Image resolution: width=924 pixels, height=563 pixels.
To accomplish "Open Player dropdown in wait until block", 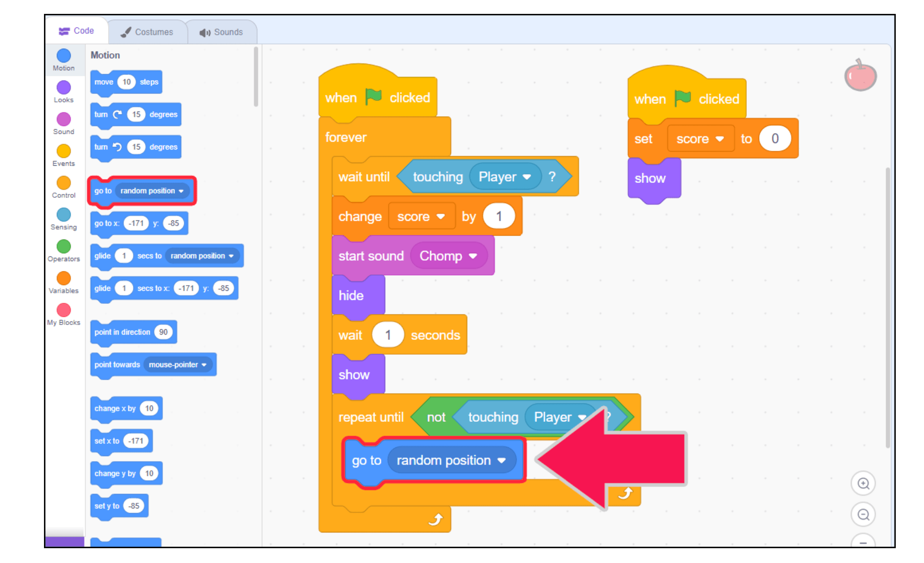I will [x=505, y=176].
